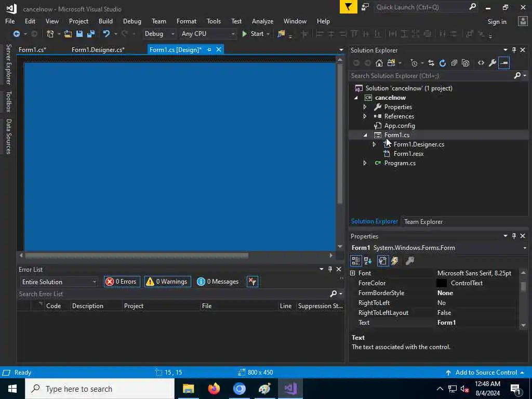Expand the References node

(365, 116)
